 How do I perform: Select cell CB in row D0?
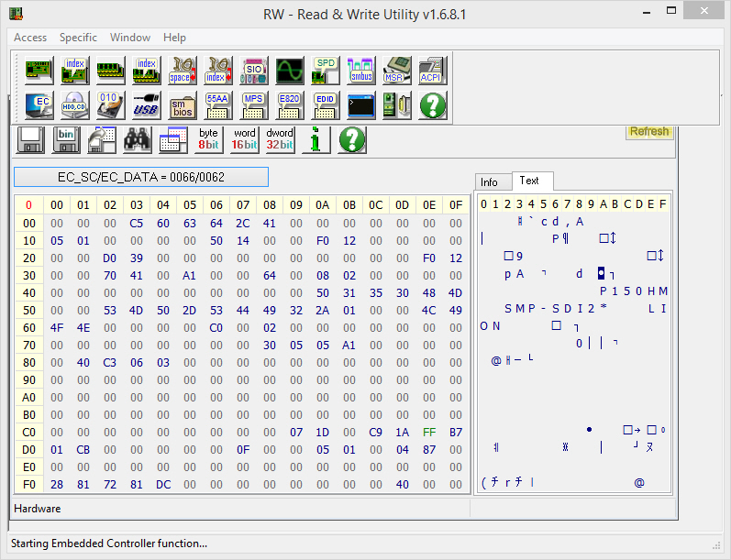83,450
